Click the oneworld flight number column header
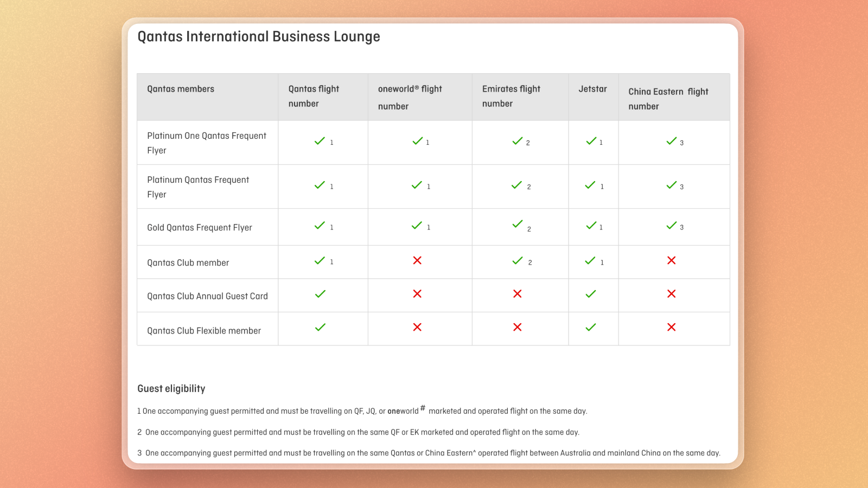The height and width of the screenshot is (488, 868). click(410, 98)
